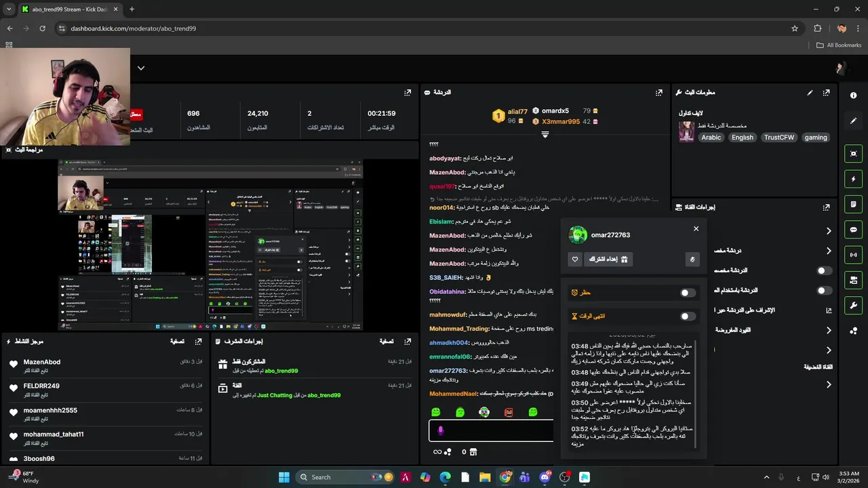This screenshot has width=868, height=488.
Task: Select the clown face emote
Action: [x=484, y=412]
